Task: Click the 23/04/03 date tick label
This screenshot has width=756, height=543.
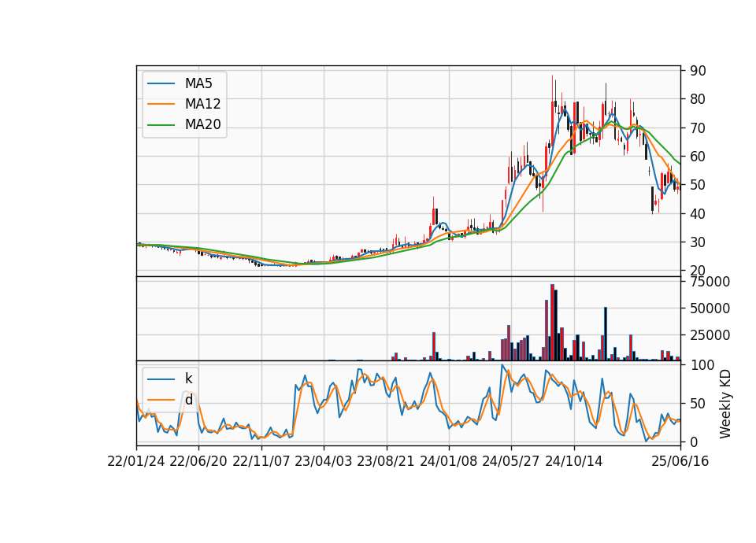Action: click(x=324, y=462)
